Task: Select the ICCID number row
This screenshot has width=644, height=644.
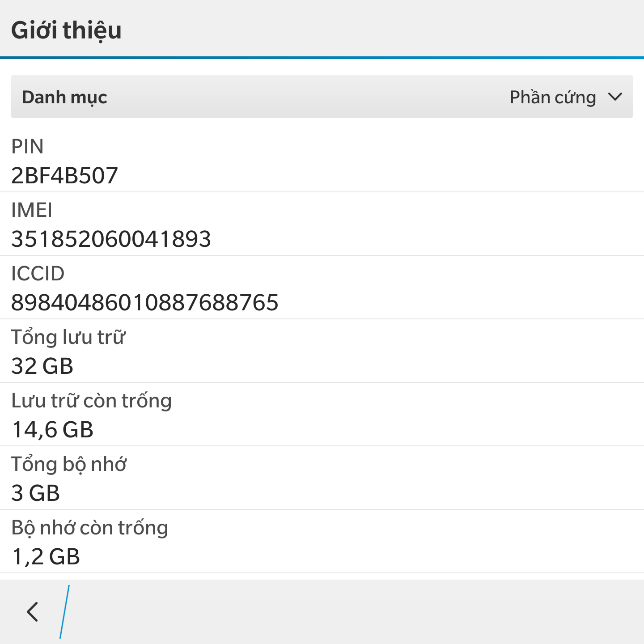Action: click(322, 288)
